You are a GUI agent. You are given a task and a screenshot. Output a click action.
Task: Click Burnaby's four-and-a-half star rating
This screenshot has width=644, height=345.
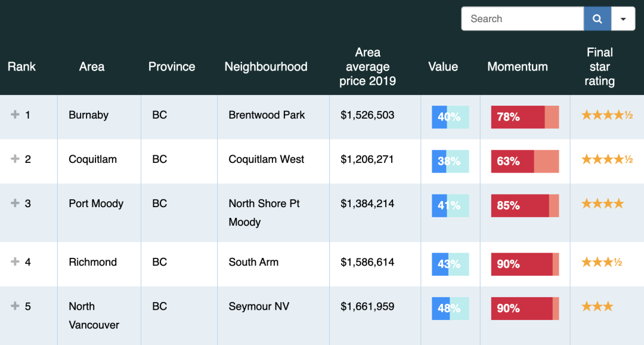point(607,115)
